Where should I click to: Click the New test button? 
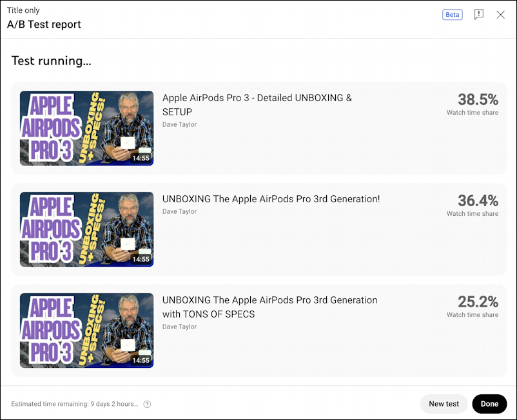pyautogui.click(x=444, y=404)
